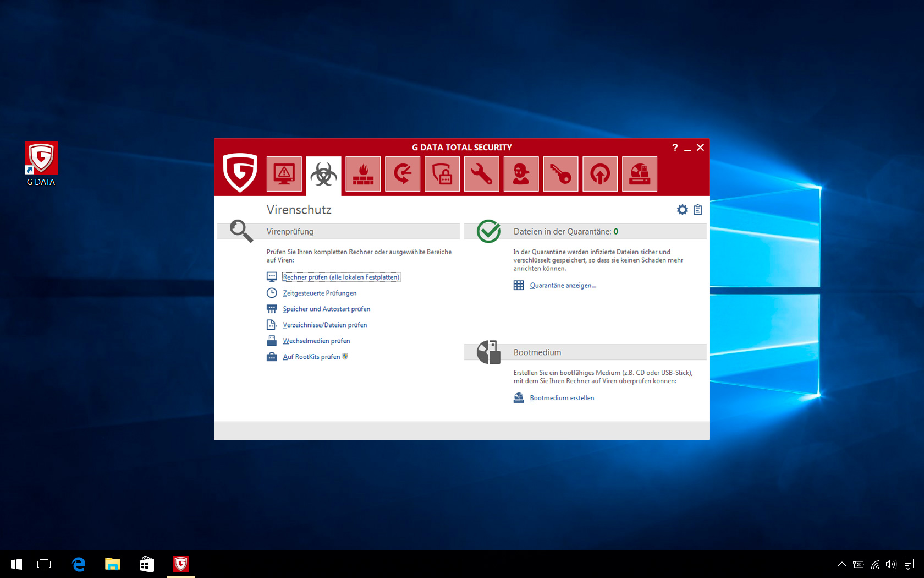Open the volume tray icon
This screenshot has height=578, width=924.
[891, 564]
